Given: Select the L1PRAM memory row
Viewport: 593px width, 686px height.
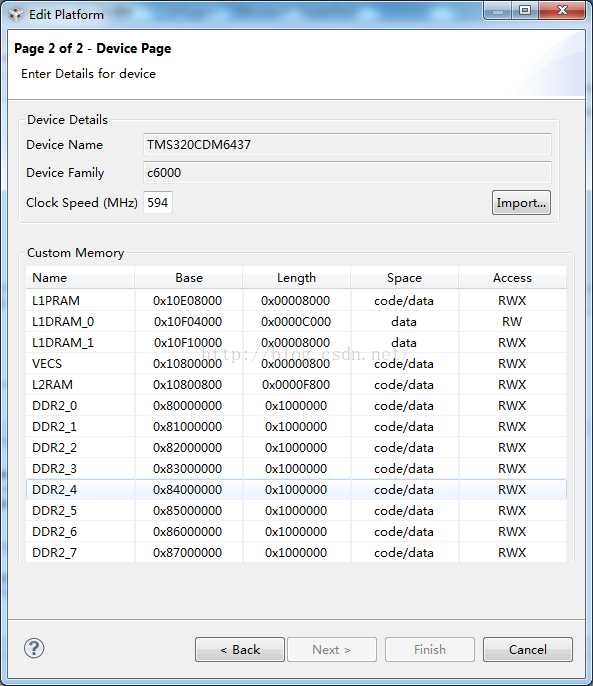Looking at the screenshot, I should click(x=296, y=301).
